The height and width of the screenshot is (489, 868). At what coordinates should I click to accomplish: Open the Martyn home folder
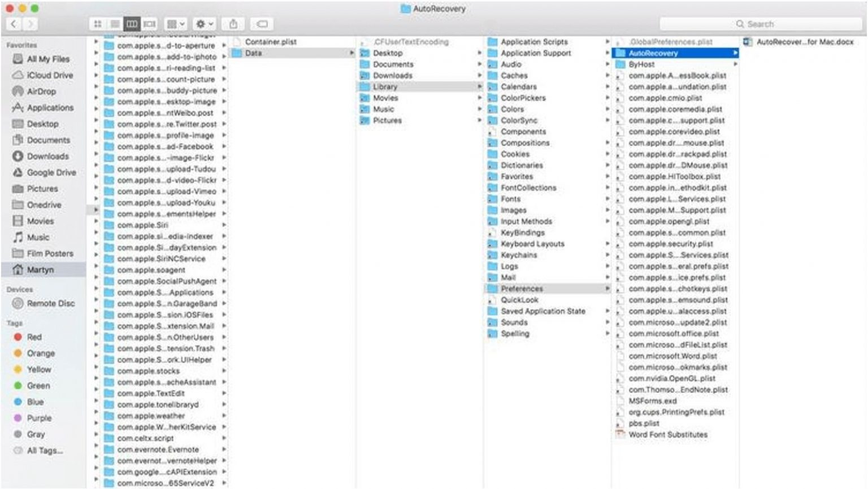click(x=40, y=270)
